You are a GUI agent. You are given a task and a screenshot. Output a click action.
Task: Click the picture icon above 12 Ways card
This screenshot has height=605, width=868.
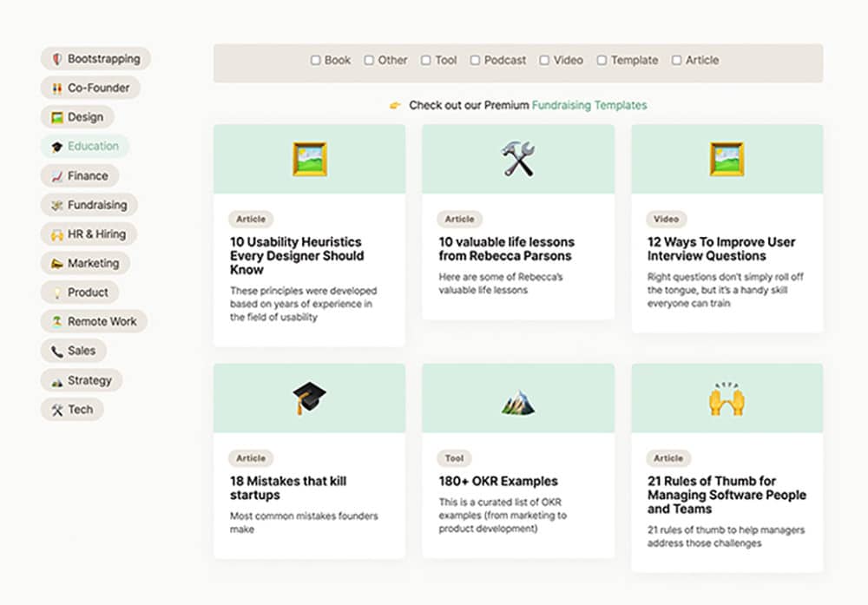pyautogui.click(x=727, y=160)
